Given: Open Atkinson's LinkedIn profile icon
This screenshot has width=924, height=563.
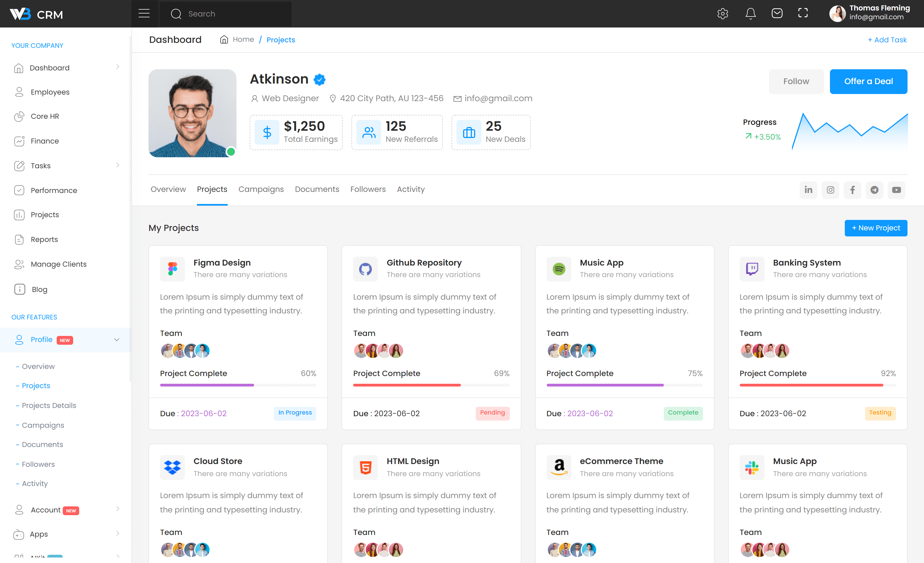Looking at the screenshot, I should click(808, 190).
